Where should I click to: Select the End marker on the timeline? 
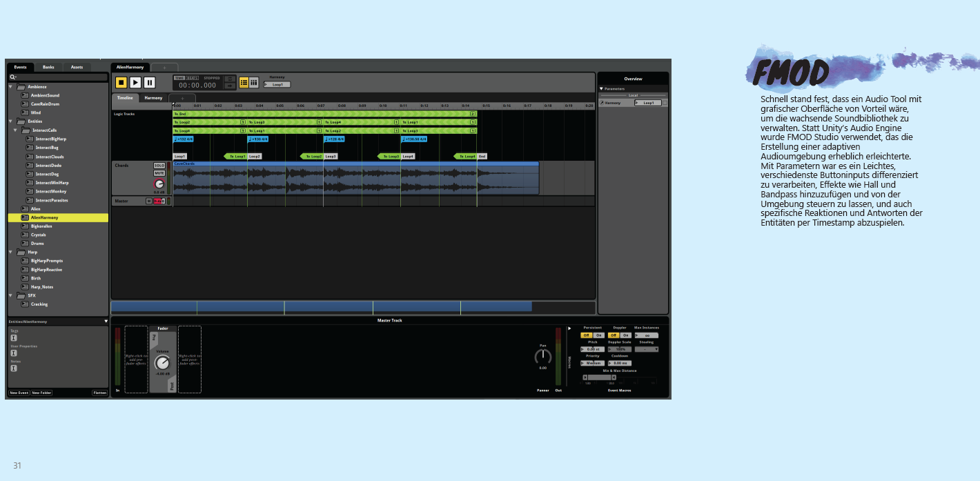[482, 157]
